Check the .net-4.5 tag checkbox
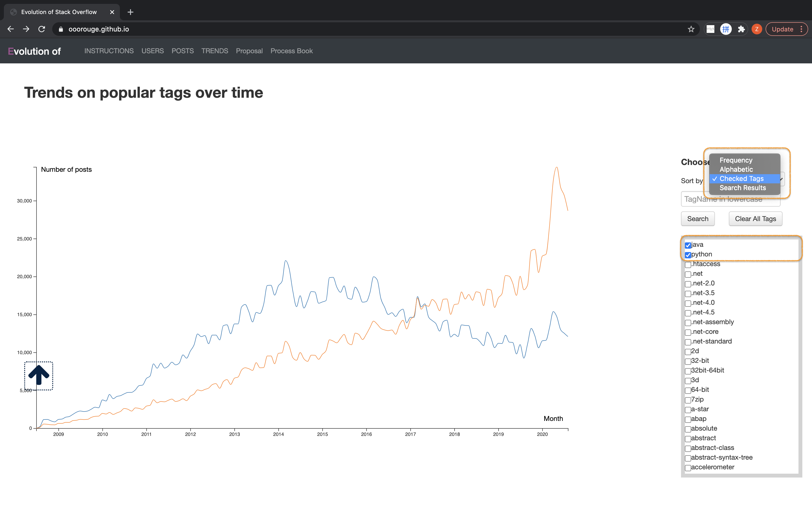Screen dimensions: 812x508 (x=688, y=313)
